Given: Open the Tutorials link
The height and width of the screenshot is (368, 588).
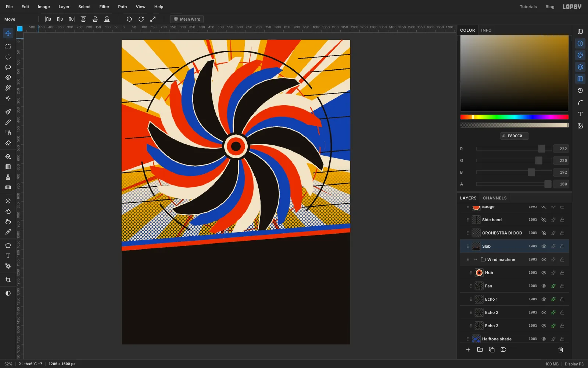Looking at the screenshot, I should pyautogui.click(x=528, y=7).
